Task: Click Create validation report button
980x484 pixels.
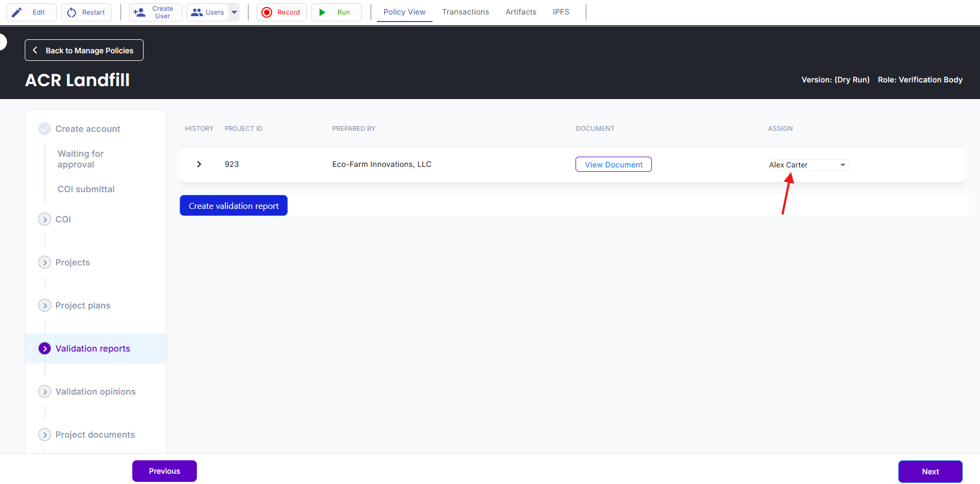Action: (233, 206)
